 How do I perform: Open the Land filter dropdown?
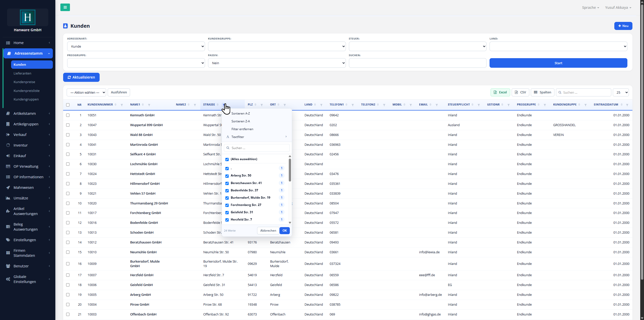(x=558, y=46)
